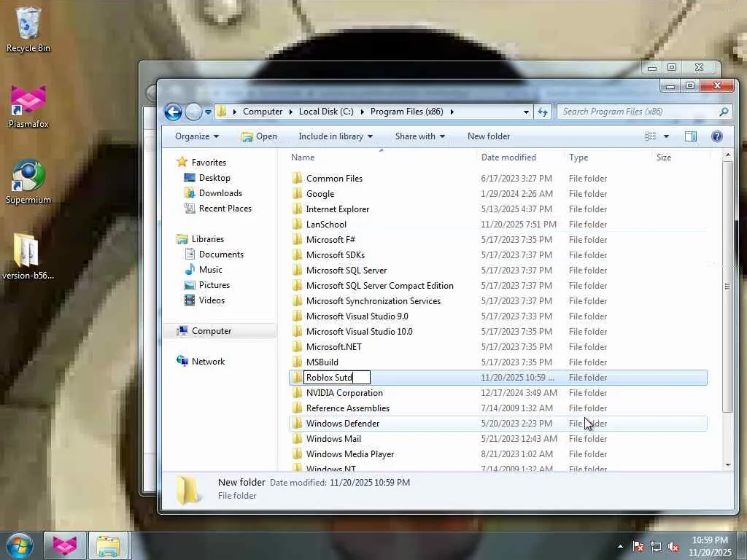Select the Windows Defender folder

point(343,424)
